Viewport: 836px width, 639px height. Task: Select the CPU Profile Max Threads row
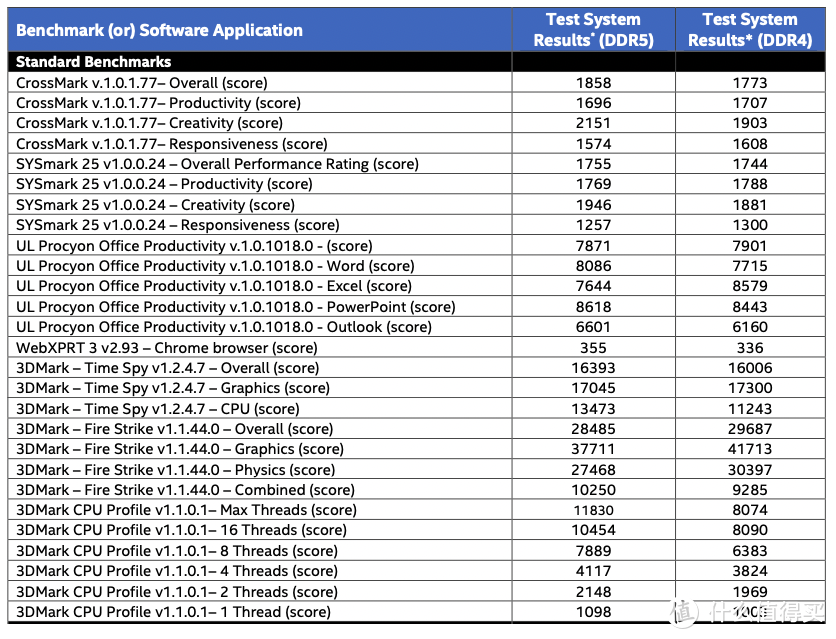(186, 511)
